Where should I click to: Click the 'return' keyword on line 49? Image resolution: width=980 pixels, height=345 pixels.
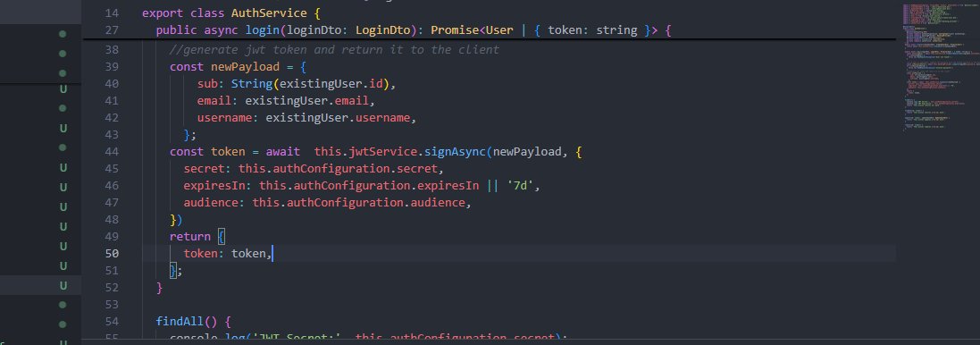click(190, 236)
